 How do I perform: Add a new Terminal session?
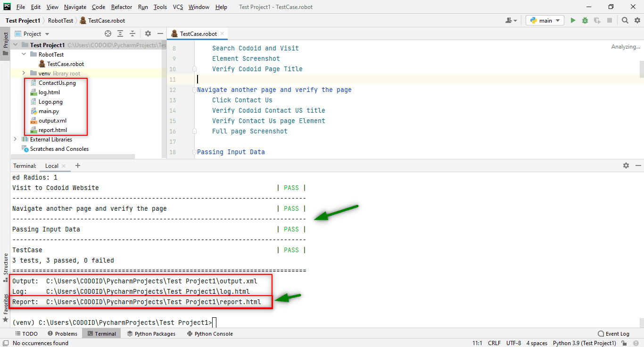(x=77, y=165)
